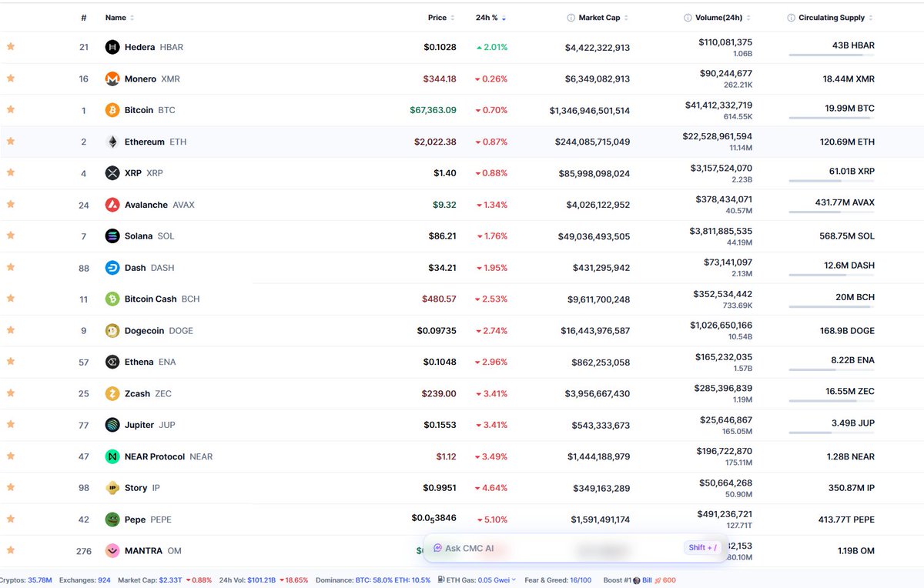Open Bitcoin via its orange logo
924x588 pixels.
[x=112, y=110]
